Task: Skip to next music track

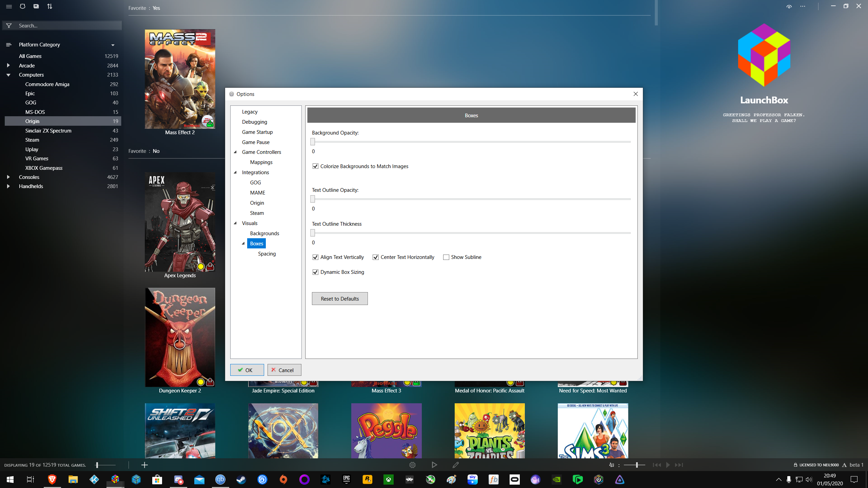Action: click(679, 465)
